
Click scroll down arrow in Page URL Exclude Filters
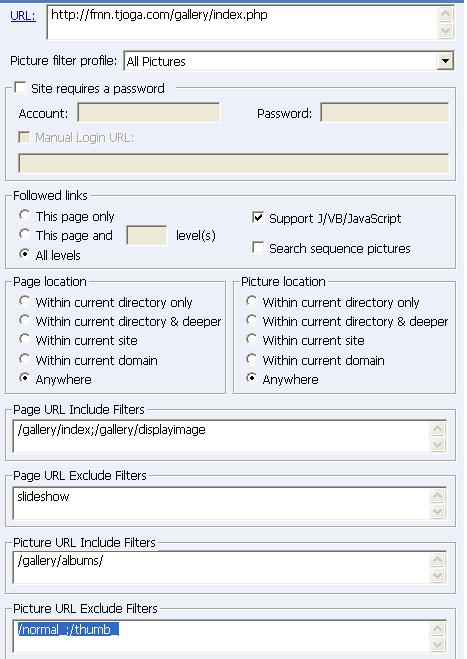(x=438, y=511)
